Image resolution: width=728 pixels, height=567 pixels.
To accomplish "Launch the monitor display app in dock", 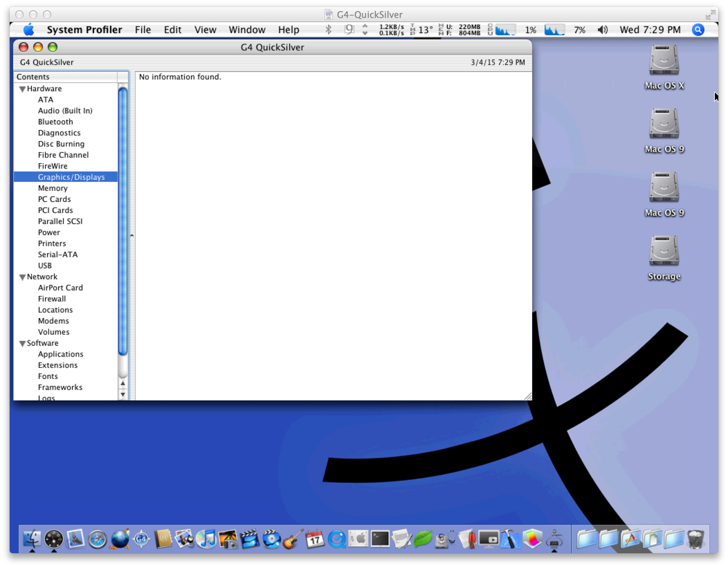I will [x=489, y=539].
